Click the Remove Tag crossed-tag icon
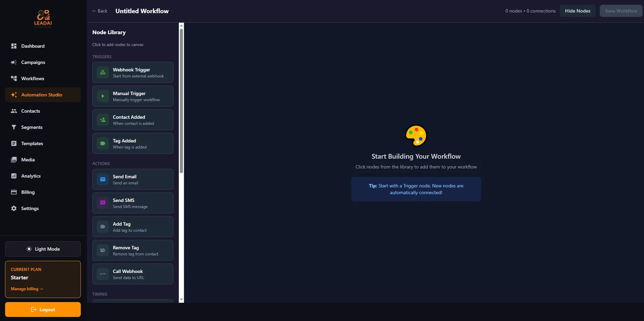Screen dimensions: 644x321 [x=103, y=250]
